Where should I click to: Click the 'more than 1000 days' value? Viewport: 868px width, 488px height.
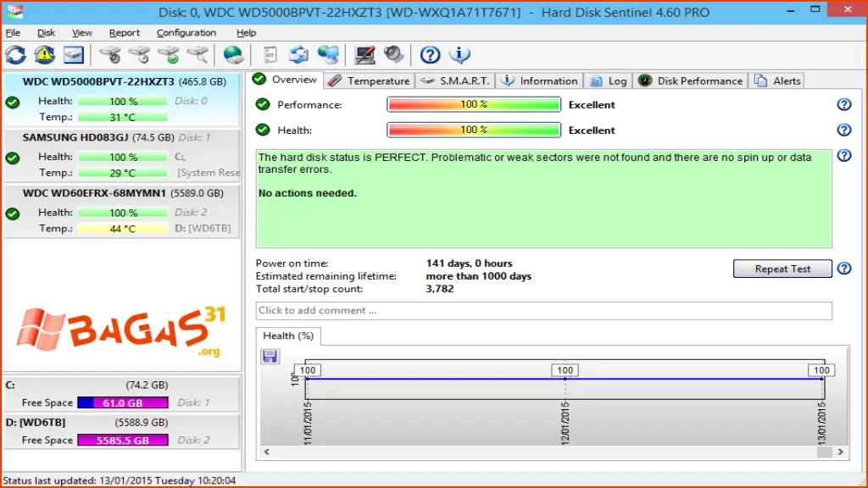[478, 276]
